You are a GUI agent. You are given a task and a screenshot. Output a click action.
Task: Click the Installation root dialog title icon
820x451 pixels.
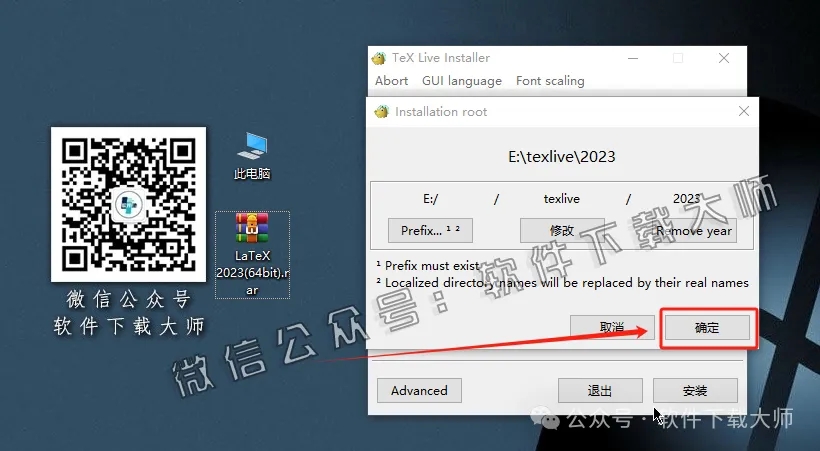(382, 112)
